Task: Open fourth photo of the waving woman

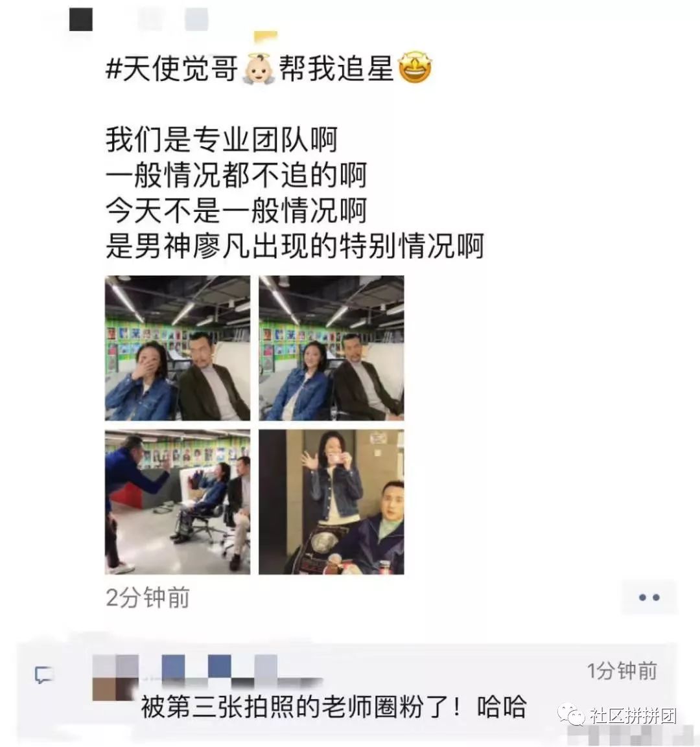Action: [x=331, y=501]
